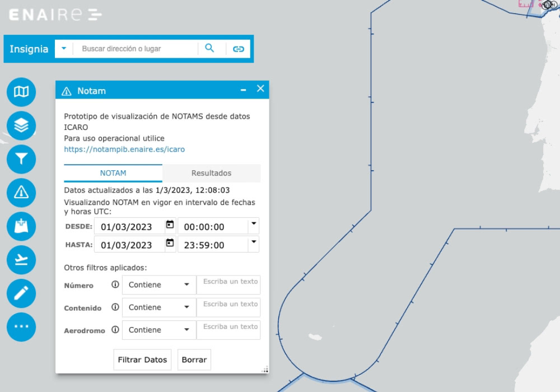Screen dimensions: 560x392
Task: Expand the search source dropdown arrow
Action: 64,49
